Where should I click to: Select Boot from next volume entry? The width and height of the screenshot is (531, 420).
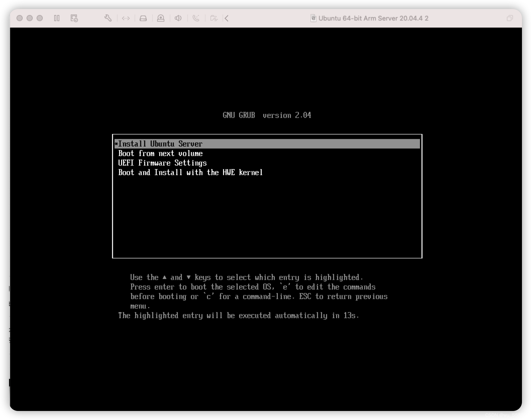point(267,153)
